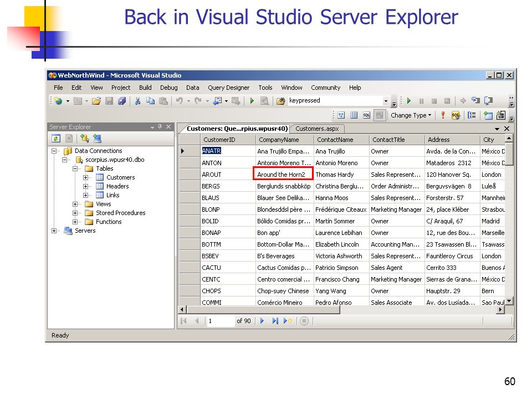Show the Criteria pane grid icon

pyautogui.click(x=354, y=115)
